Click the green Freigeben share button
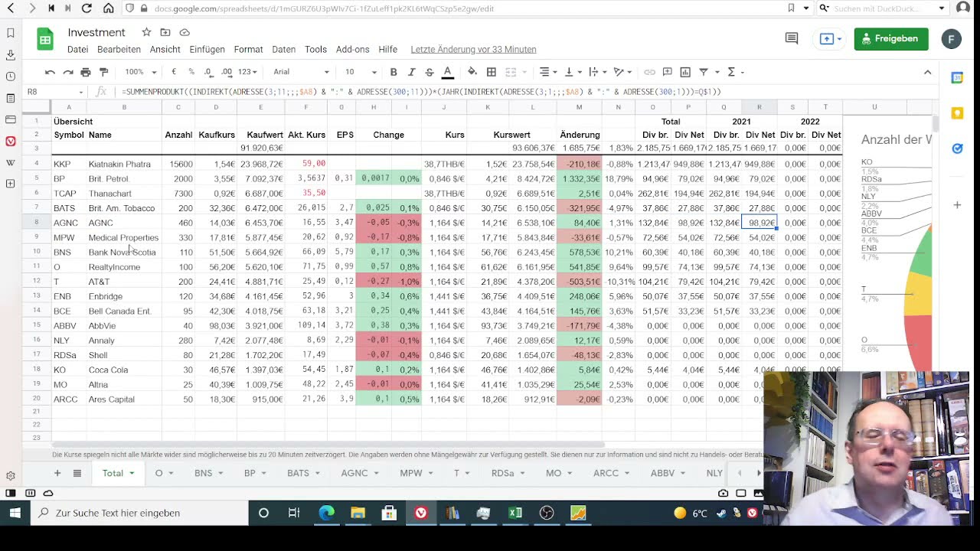Viewport: 980px width, 551px height. tap(891, 38)
